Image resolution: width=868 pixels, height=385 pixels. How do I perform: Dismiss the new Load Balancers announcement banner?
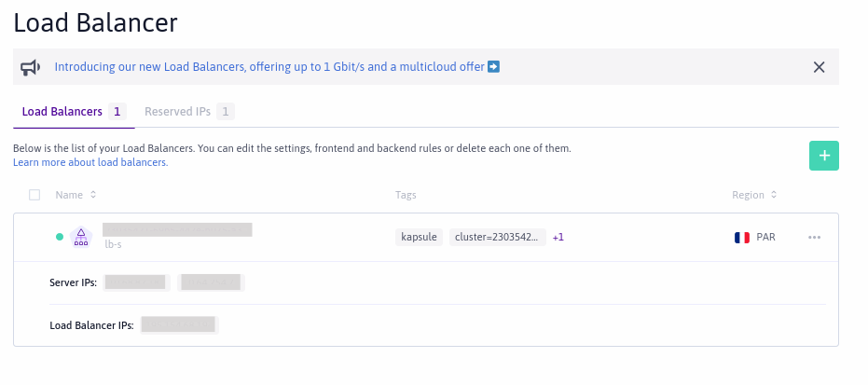point(819,67)
